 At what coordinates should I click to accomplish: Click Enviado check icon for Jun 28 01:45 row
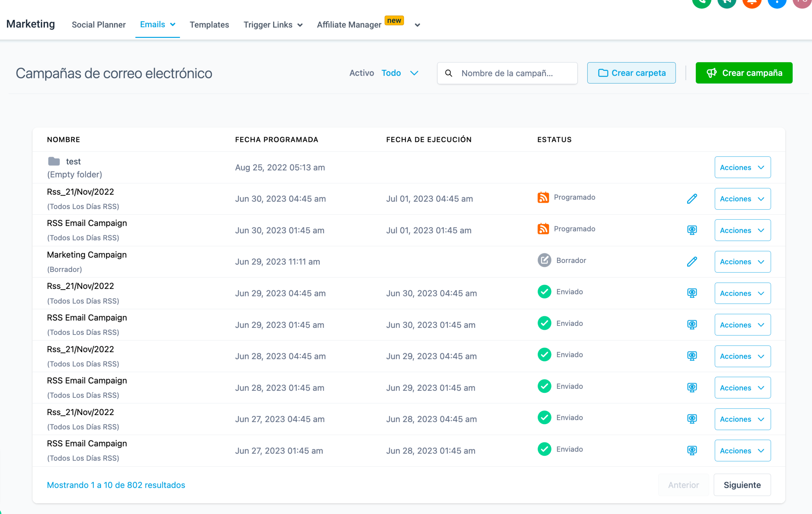(544, 386)
